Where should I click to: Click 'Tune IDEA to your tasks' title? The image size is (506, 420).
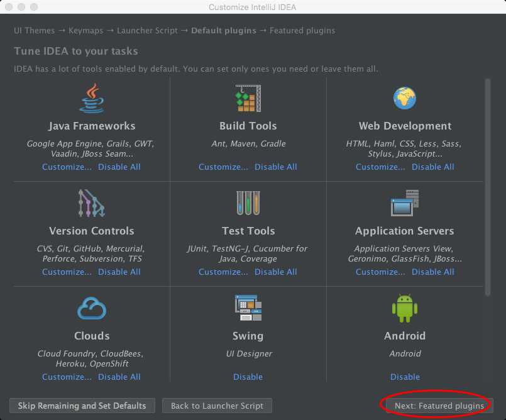pos(76,51)
